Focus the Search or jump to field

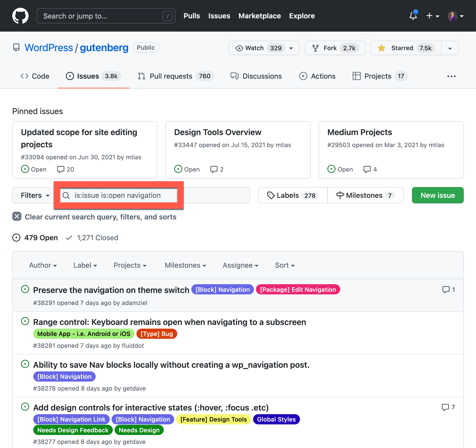click(106, 16)
